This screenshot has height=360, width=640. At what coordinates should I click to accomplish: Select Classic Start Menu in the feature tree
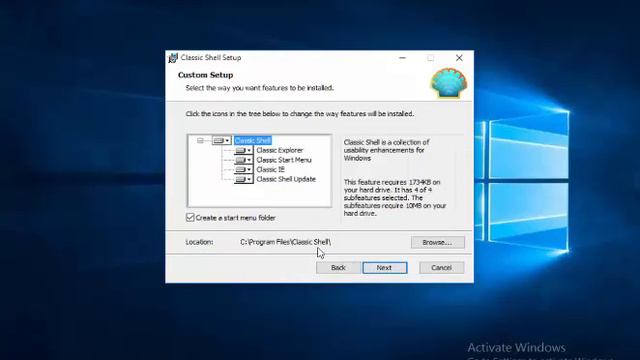[284, 160]
